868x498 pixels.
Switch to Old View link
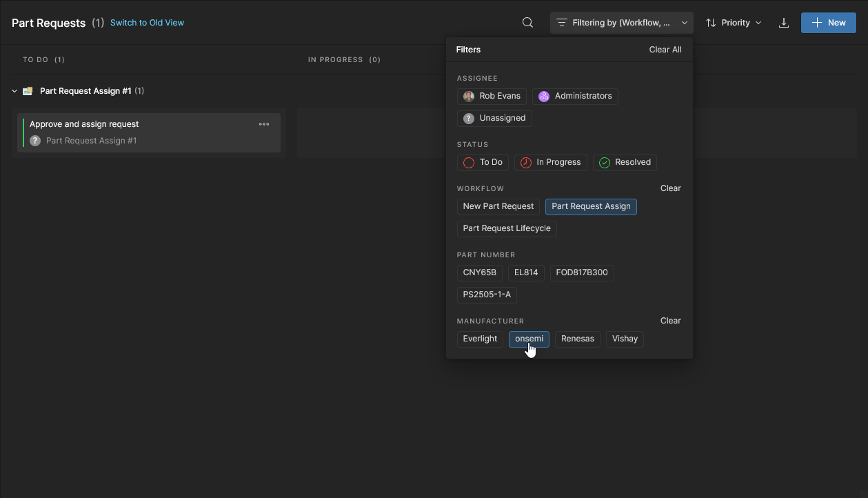pyautogui.click(x=147, y=23)
